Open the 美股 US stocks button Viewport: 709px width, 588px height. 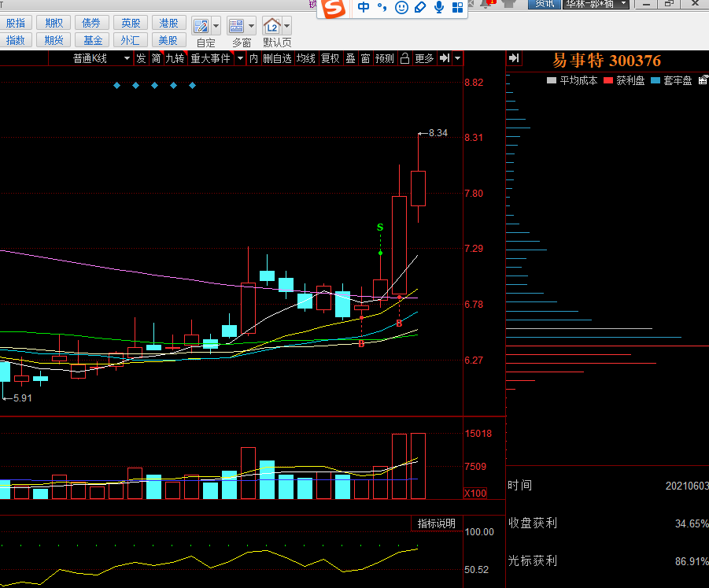(x=168, y=40)
